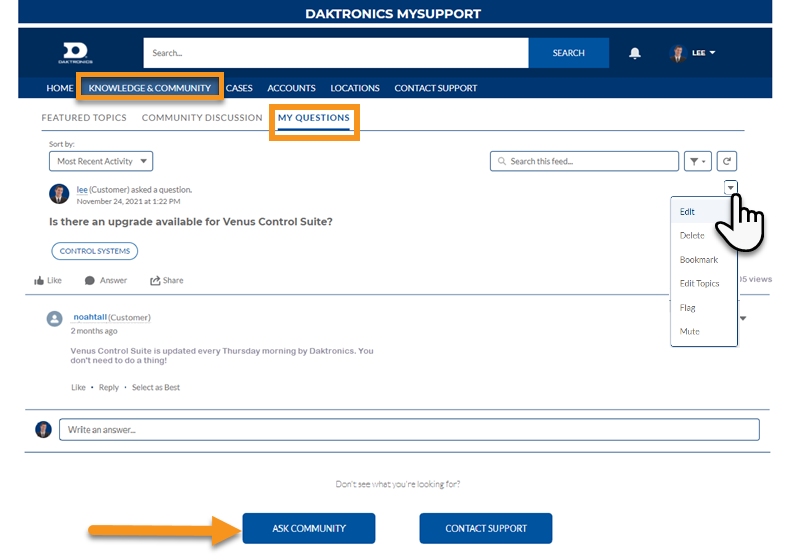Screen dimensions: 800x557
Task: Click the Daktronics logo
Action: pyautogui.click(x=76, y=53)
